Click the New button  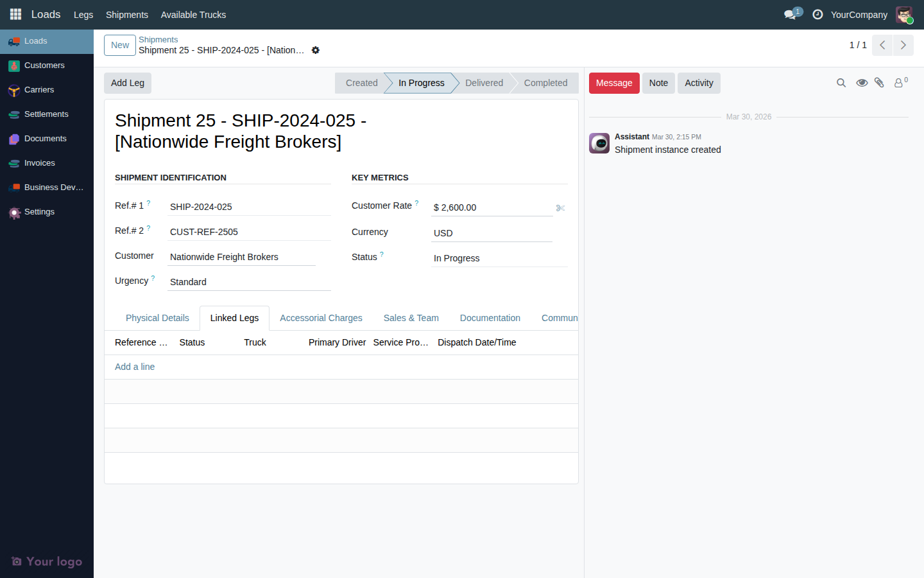pyautogui.click(x=120, y=45)
